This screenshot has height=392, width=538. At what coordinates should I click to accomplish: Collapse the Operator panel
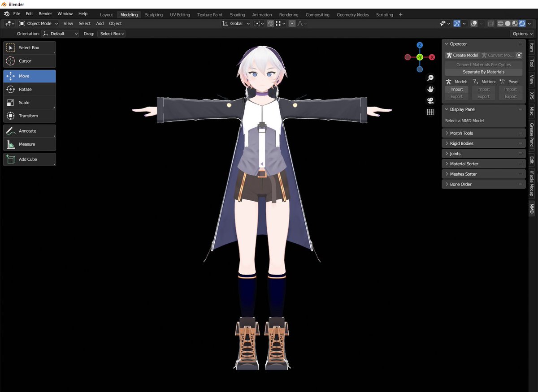[483, 44]
